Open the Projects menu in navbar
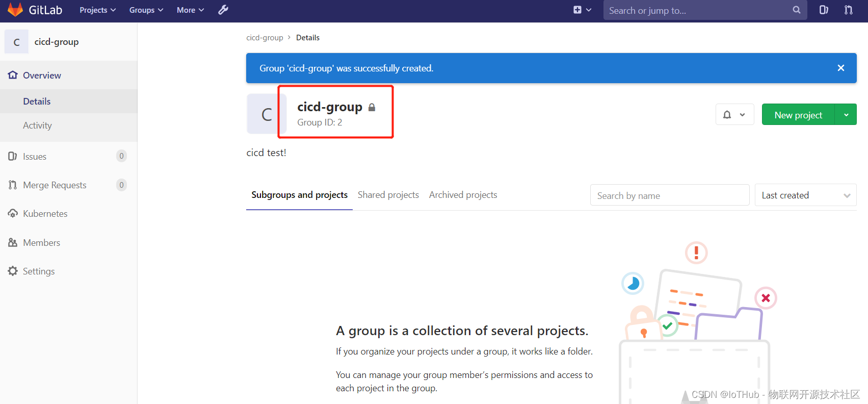 pos(97,10)
